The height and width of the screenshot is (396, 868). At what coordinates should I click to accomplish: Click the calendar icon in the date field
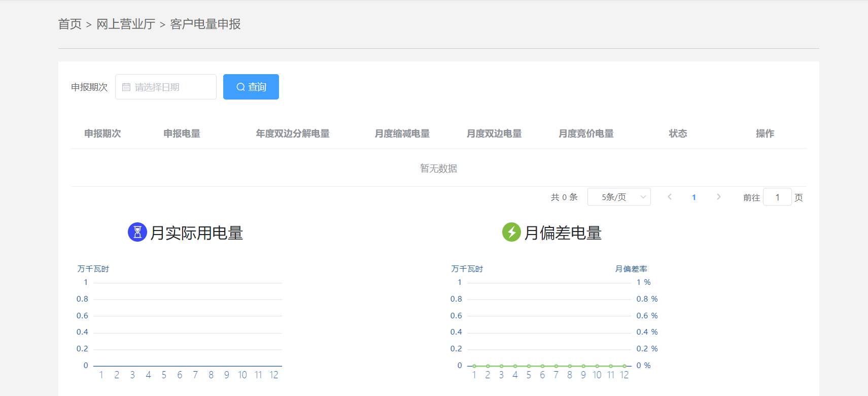pos(126,87)
